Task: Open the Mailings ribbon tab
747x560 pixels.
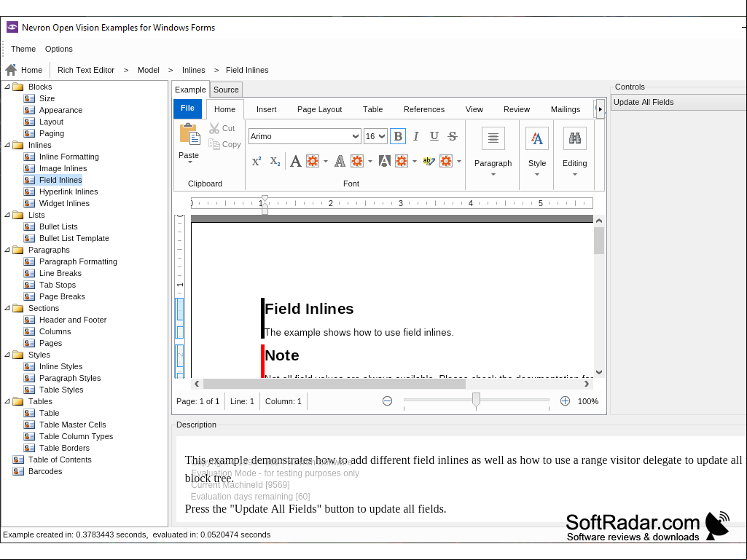Action: click(566, 109)
